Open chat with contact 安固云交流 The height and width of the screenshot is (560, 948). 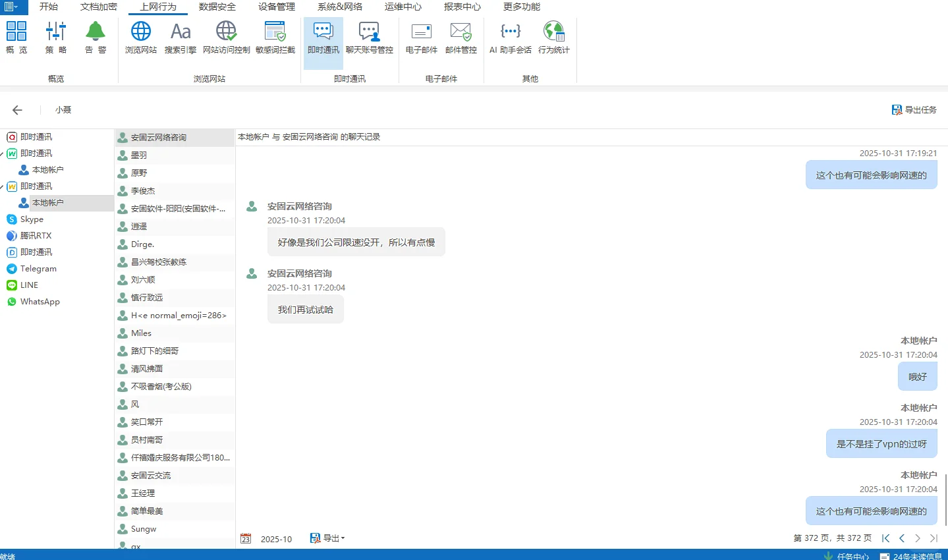pos(175,475)
